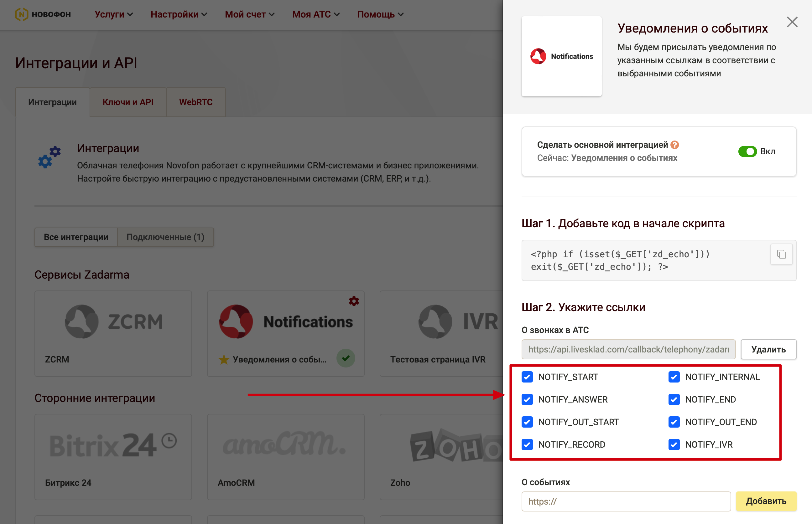Click the 'О звонках в АТС' label

pyautogui.click(x=555, y=330)
